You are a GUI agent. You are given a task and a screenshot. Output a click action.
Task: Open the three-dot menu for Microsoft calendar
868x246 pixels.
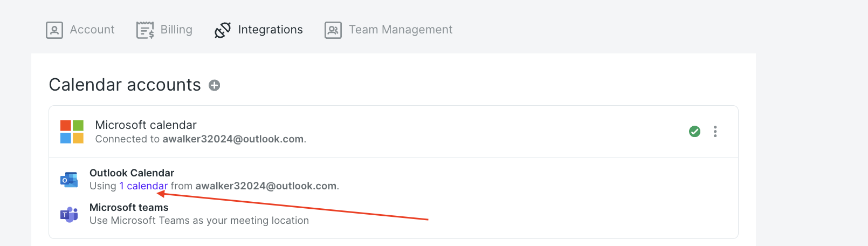tap(715, 132)
